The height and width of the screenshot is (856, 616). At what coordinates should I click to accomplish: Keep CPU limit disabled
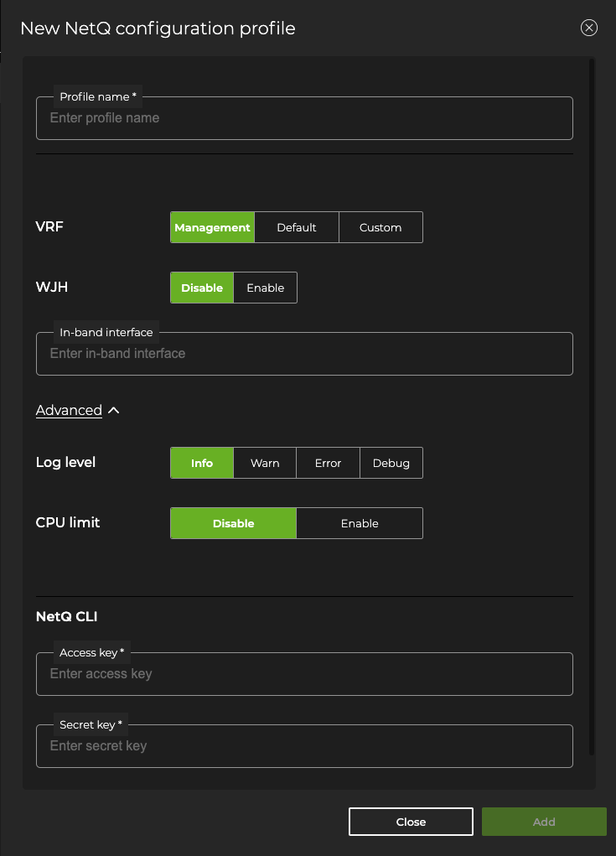tap(233, 522)
